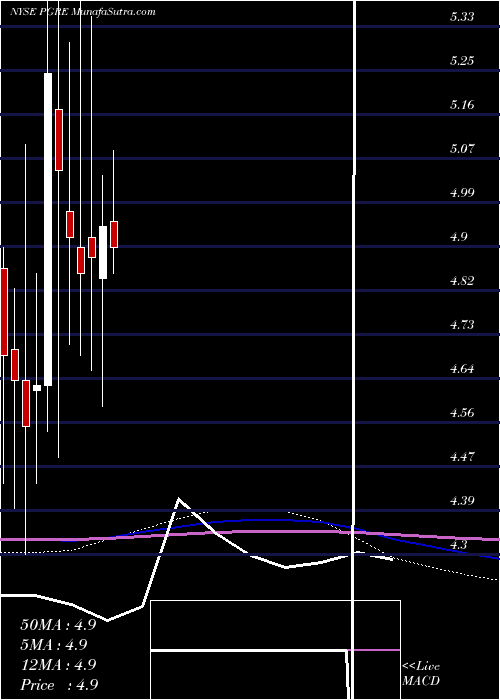Click the 4.56 price axis label
This screenshot has width=500, height=700.
(462, 412)
